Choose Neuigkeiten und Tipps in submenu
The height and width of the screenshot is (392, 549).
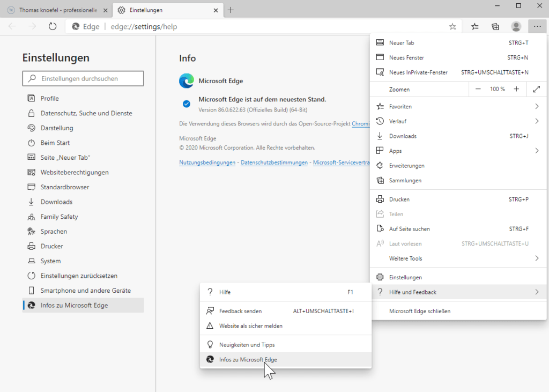click(286, 345)
